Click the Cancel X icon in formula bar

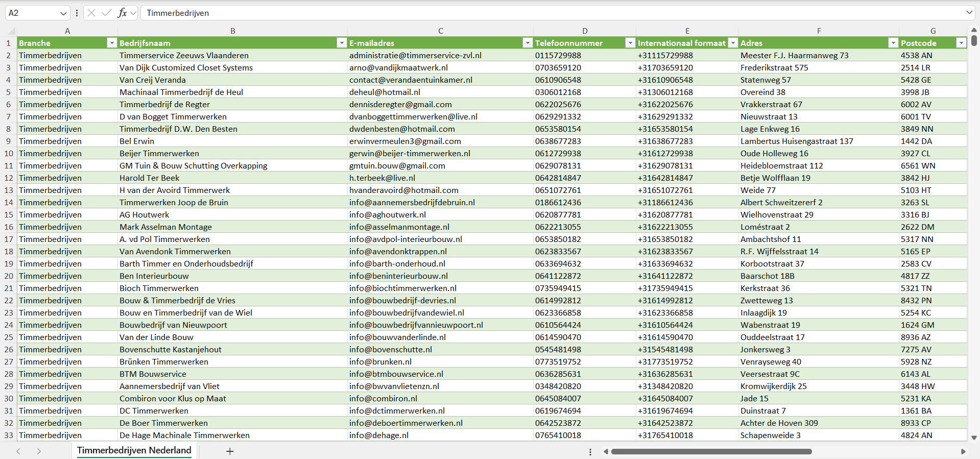pyautogui.click(x=91, y=13)
